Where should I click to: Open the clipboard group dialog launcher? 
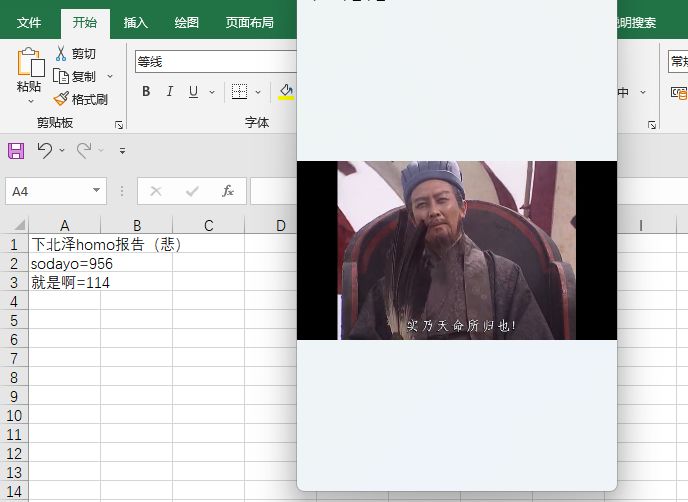119,125
